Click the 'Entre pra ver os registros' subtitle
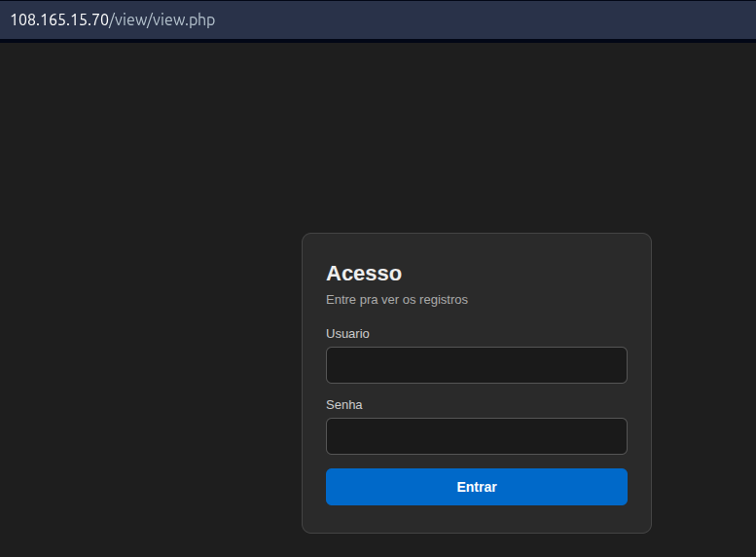 [x=397, y=299]
